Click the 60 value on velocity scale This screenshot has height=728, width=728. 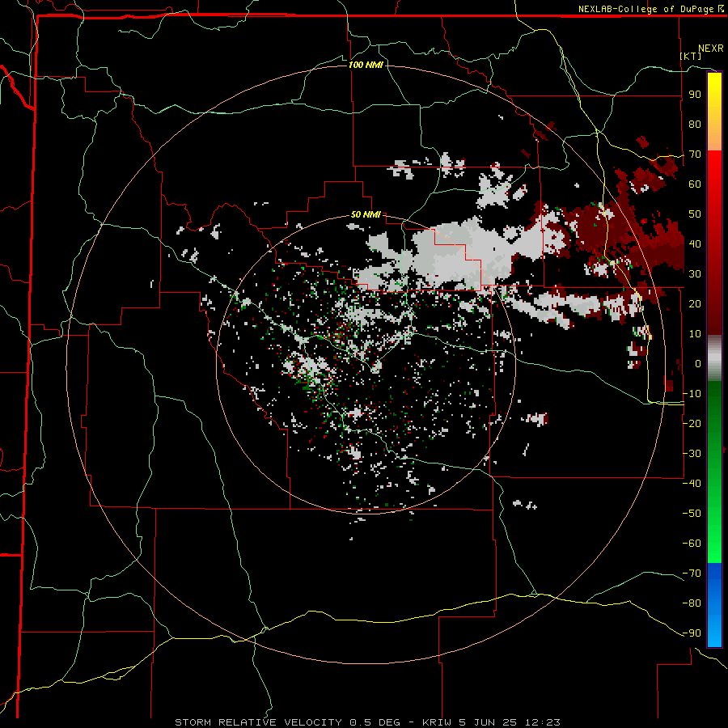pos(695,184)
